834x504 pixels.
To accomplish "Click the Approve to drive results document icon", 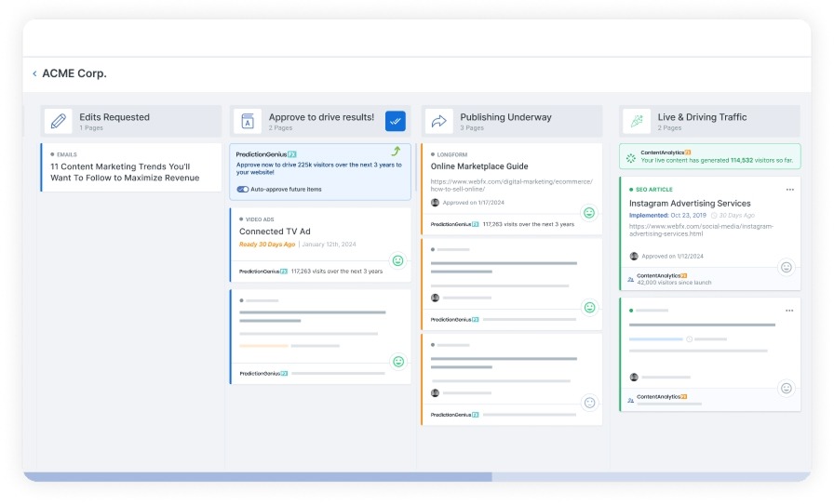I will tap(248, 121).
